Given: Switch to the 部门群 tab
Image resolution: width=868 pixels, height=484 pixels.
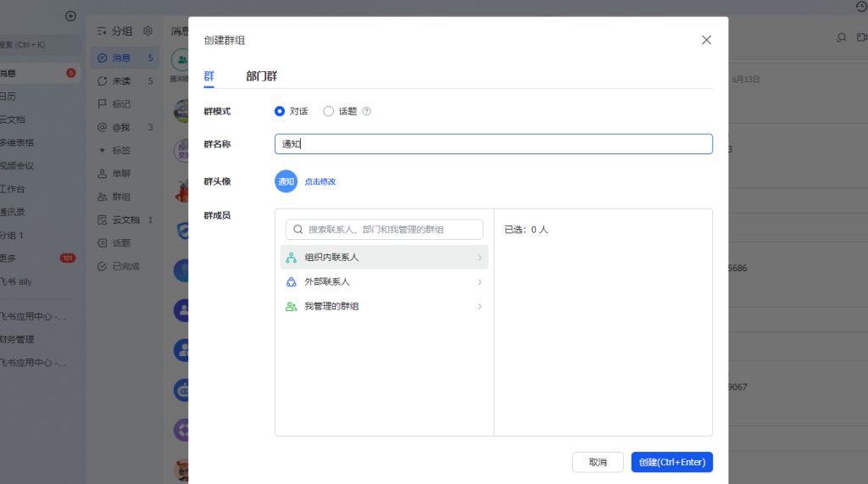Looking at the screenshot, I should click(261, 76).
